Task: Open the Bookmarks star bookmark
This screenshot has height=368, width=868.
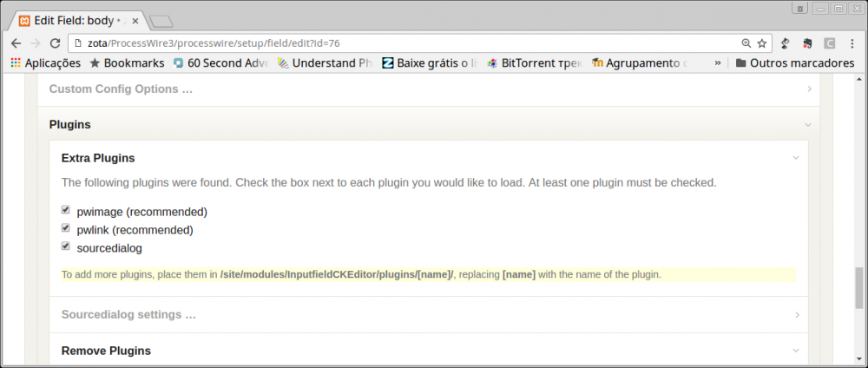Action: pyautogui.click(x=127, y=63)
